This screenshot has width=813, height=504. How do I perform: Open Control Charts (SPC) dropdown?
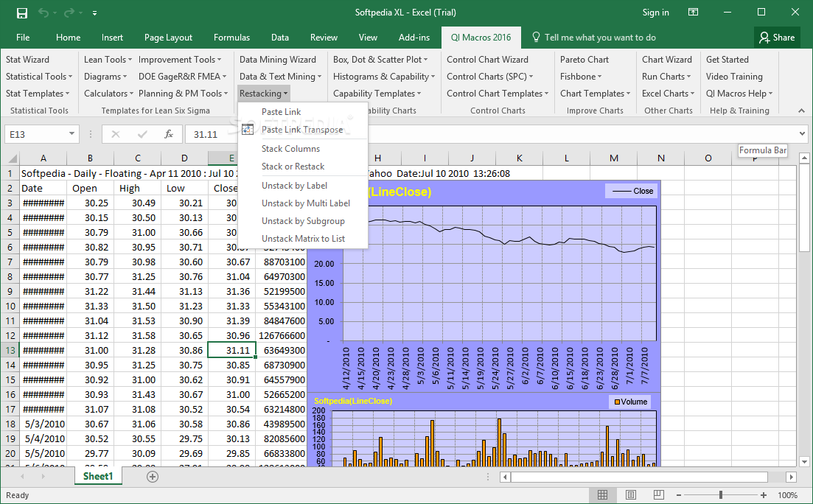pos(490,76)
